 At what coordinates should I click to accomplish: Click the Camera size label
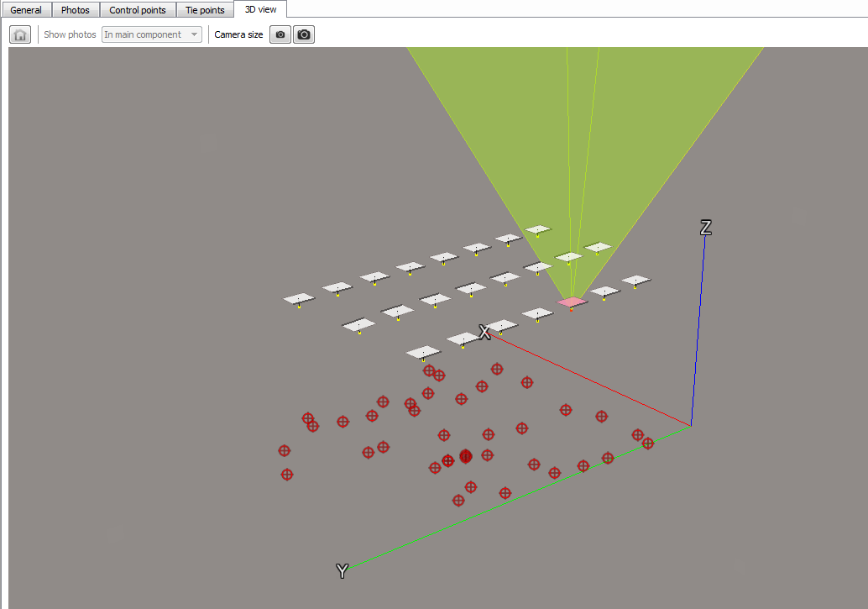coord(238,34)
